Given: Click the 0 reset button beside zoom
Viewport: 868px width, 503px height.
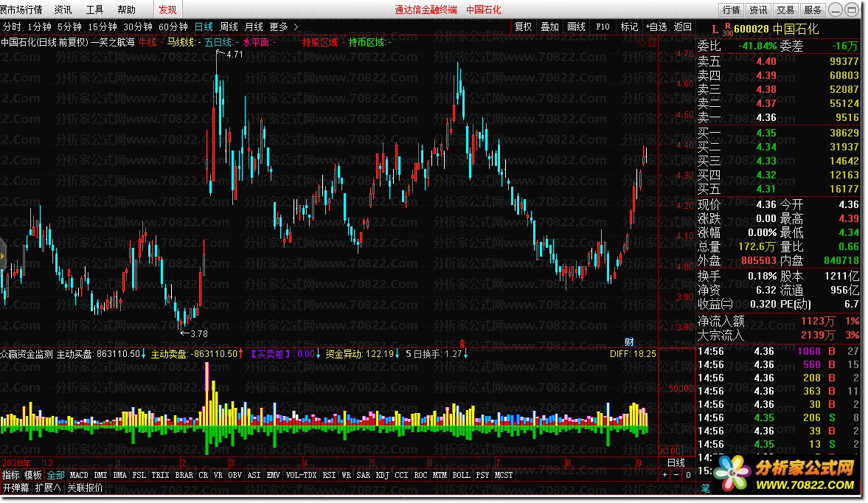Looking at the screenshot, I should point(687,475).
